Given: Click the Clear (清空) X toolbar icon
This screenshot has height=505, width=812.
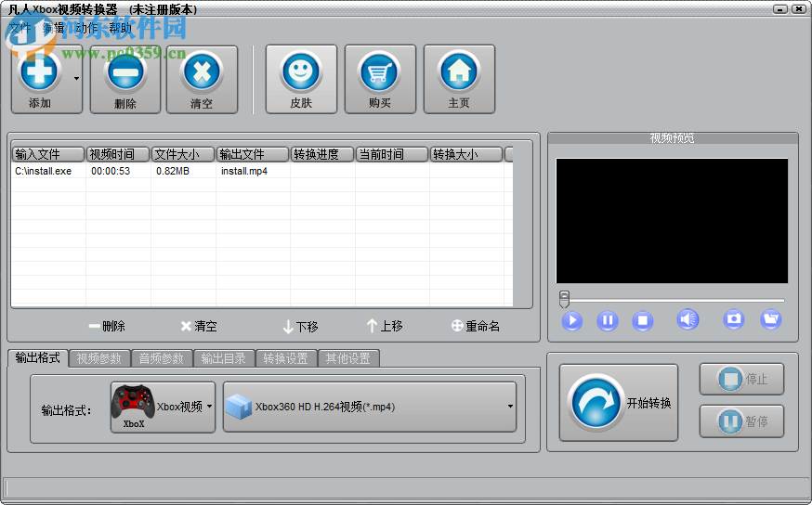Looking at the screenshot, I should pos(202,71).
